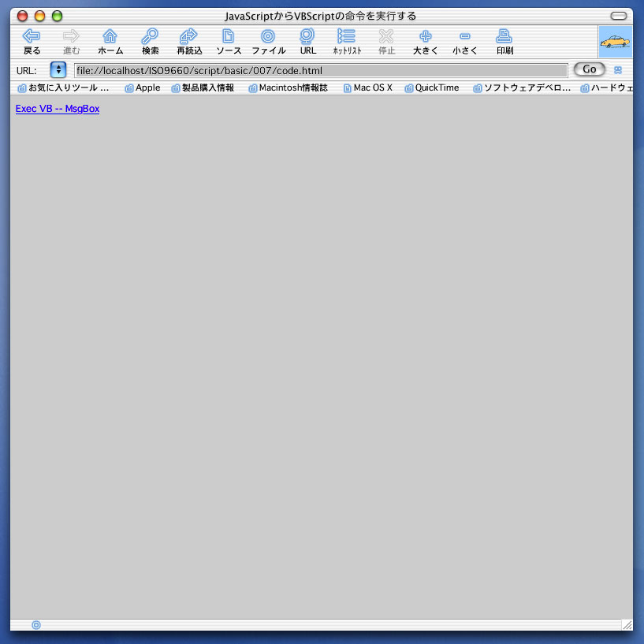Open the Mac OS X bookmark
This screenshot has height=644, width=644.
point(368,88)
